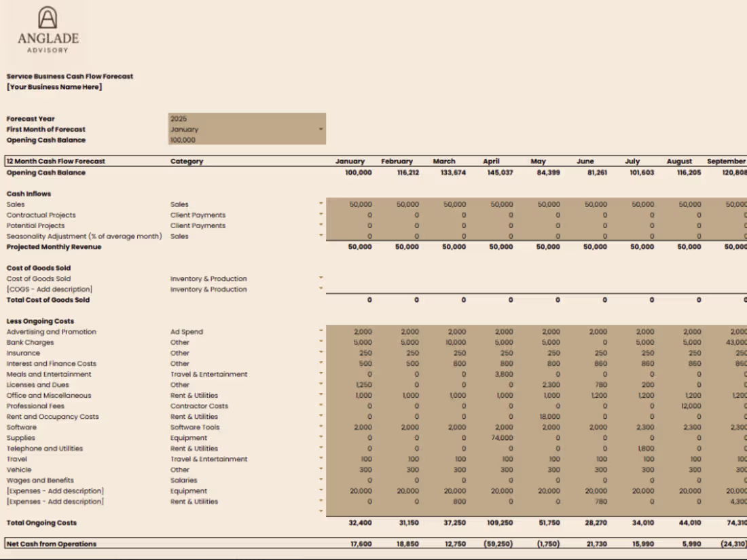The image size is (747, 560).
Task: Select the 'Service Business Cash Flow Forecast' title
Action: pyautogui.click(x=69, y=76)
